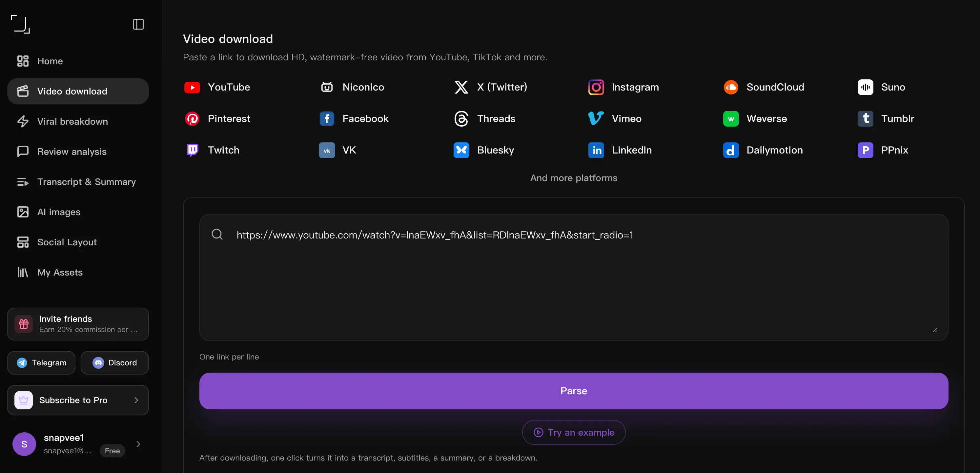Click the 'And more platforms' text

point(574,178)
